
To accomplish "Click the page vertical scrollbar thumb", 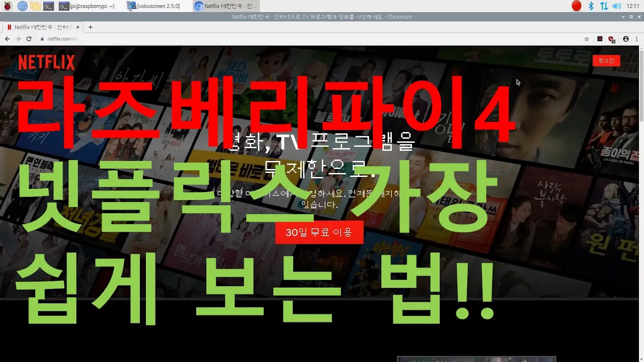I will 641,85.
